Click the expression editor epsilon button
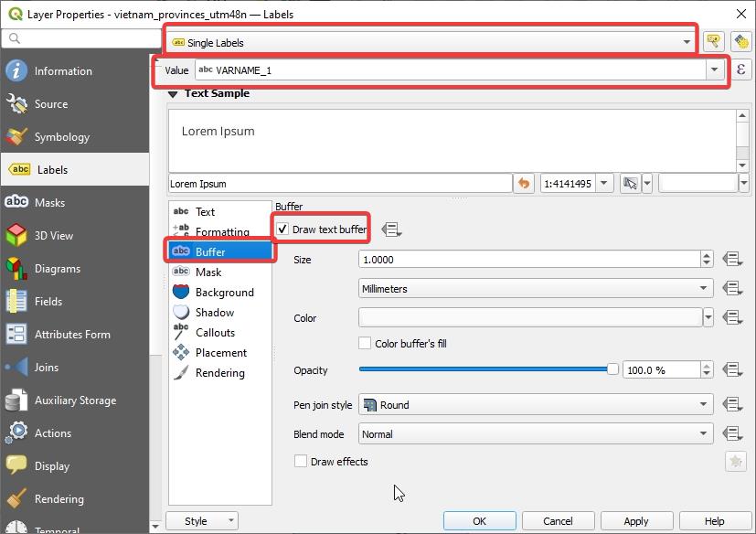This screenshot has height=534, width=756. pyautogui.click(x=741, y=70)
